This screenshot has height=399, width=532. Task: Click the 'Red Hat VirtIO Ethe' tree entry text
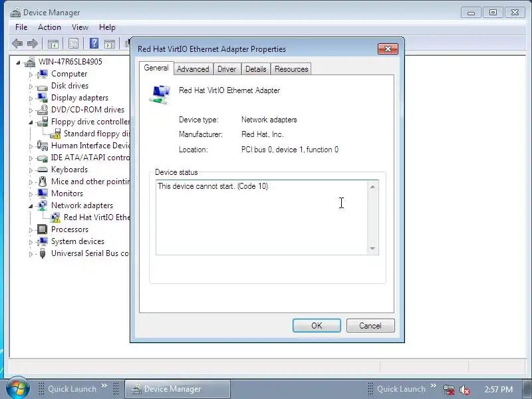pyautogui.click(x=97, y=217)
